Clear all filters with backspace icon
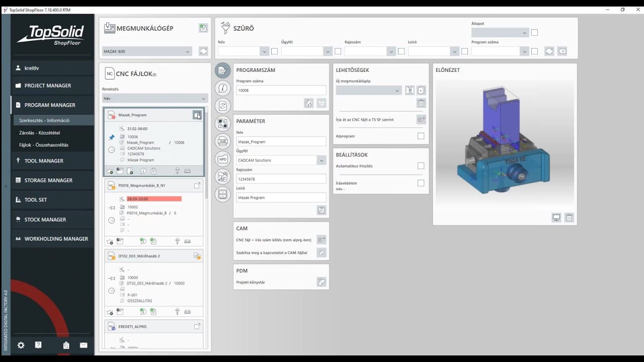 click(562, 51)
